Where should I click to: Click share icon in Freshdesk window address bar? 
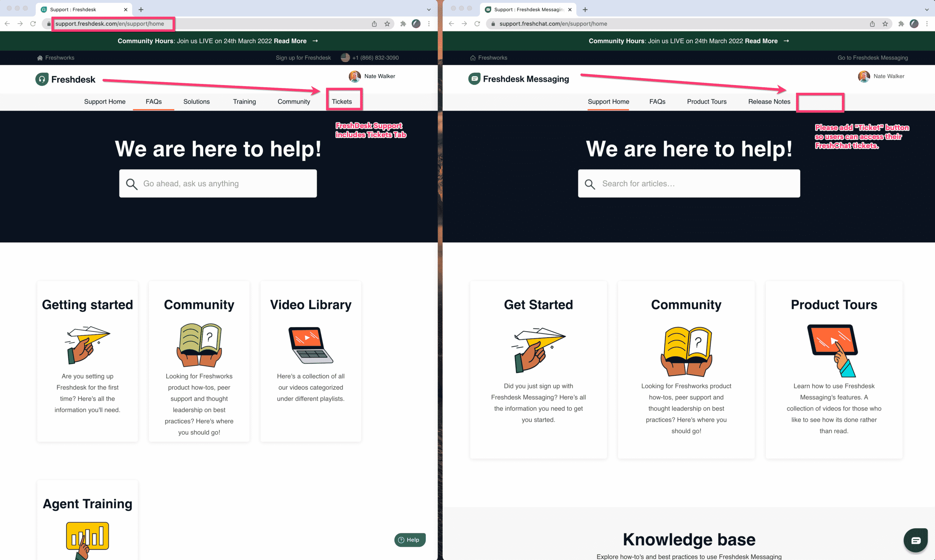pyautogui.click(x=374, y=24)
